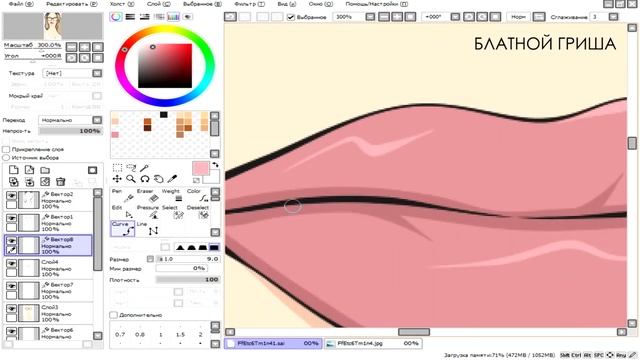This screenshot has height=360, width=640.
Task: Enable the Прикрепление слоя checkbox
Action: tap(6, 149)
